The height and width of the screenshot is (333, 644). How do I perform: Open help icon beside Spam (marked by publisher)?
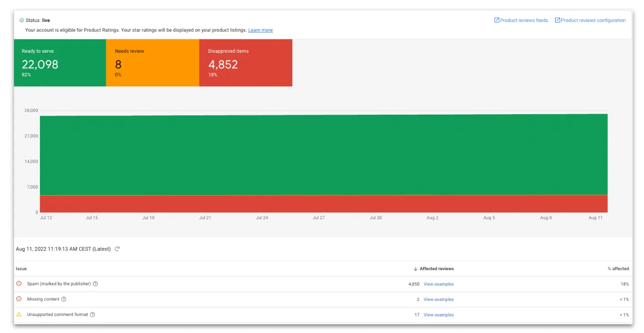(x=96, y=284)
